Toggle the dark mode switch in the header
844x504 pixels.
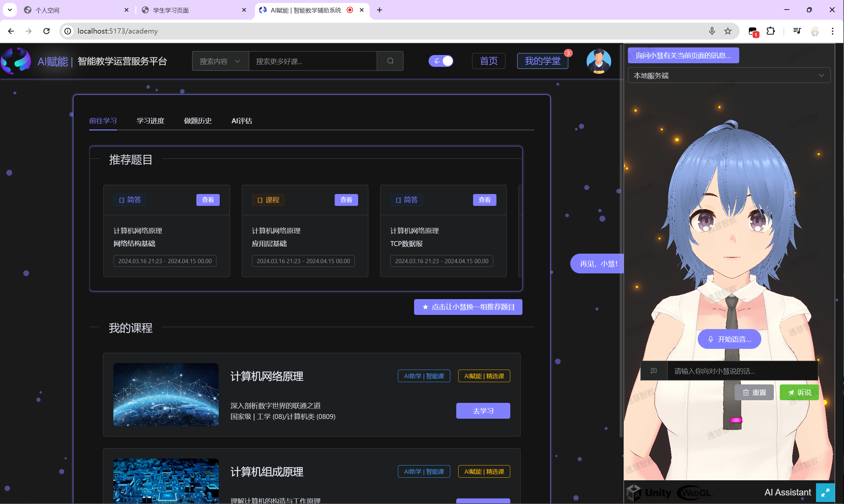click(441, 61)
